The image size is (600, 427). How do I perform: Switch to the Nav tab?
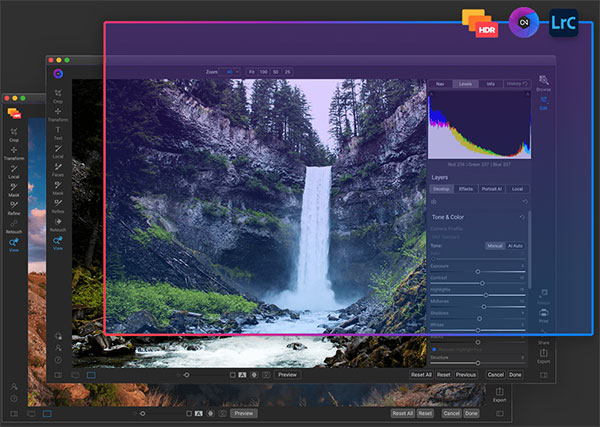pyautogui.click(x=440, y=84)
